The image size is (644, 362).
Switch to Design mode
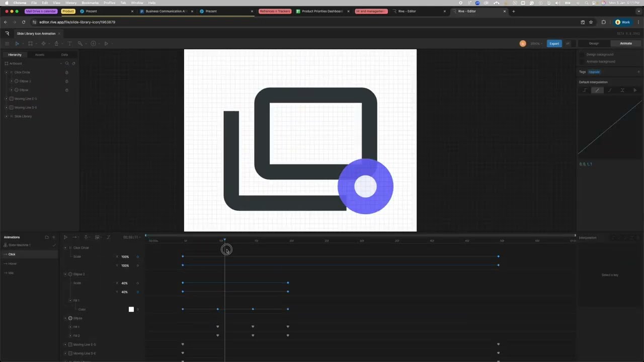[594, 44]
